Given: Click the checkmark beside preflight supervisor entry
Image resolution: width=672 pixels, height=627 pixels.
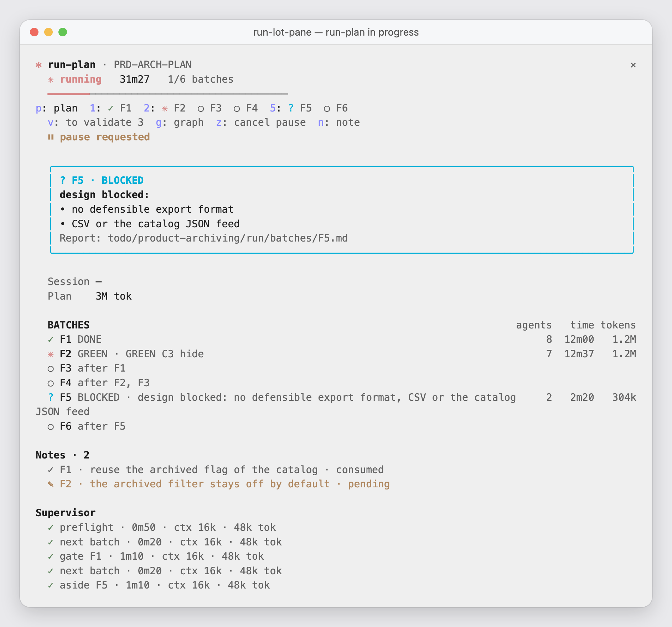Looking at the screenshot, I should (51, 528).
